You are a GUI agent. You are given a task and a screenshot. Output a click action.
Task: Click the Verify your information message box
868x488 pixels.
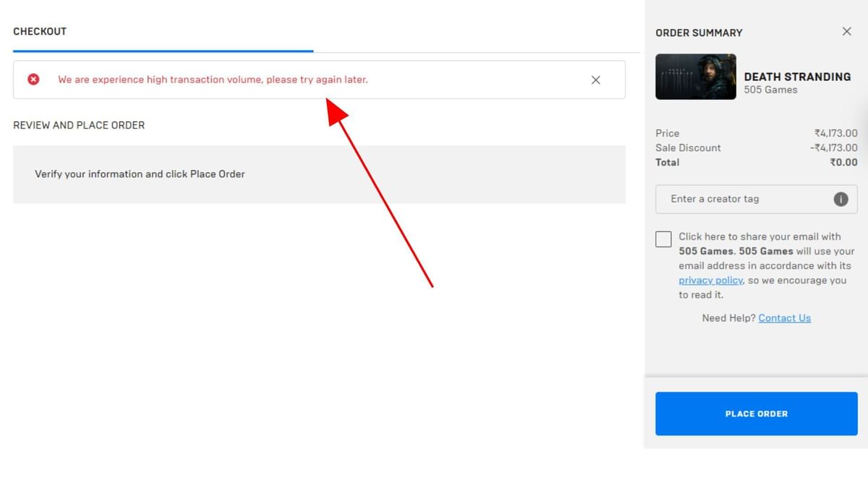click(x=318, y=174)
